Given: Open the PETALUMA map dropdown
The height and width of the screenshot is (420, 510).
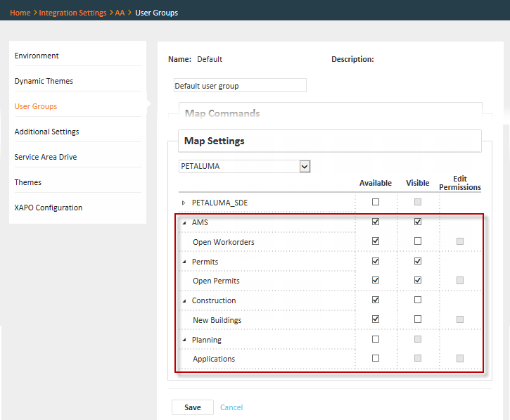Looking at the screenshot, I should [305, 167].
